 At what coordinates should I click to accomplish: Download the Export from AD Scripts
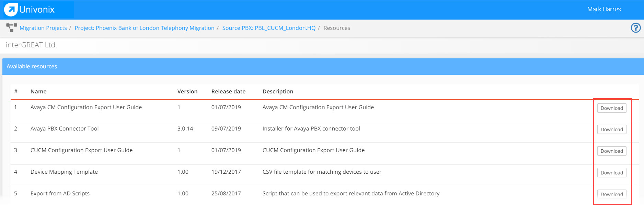(x=612, y=194)
